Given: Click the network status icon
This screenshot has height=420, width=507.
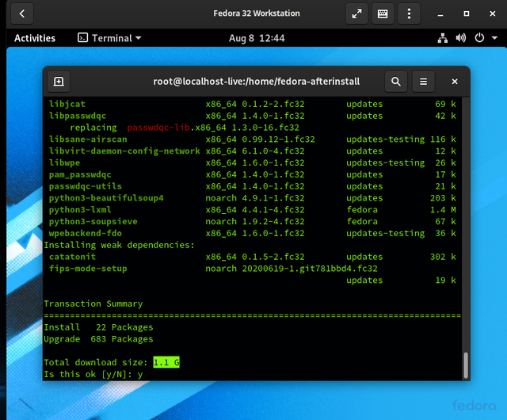Looking at the screenshot, I should [443, 38].
